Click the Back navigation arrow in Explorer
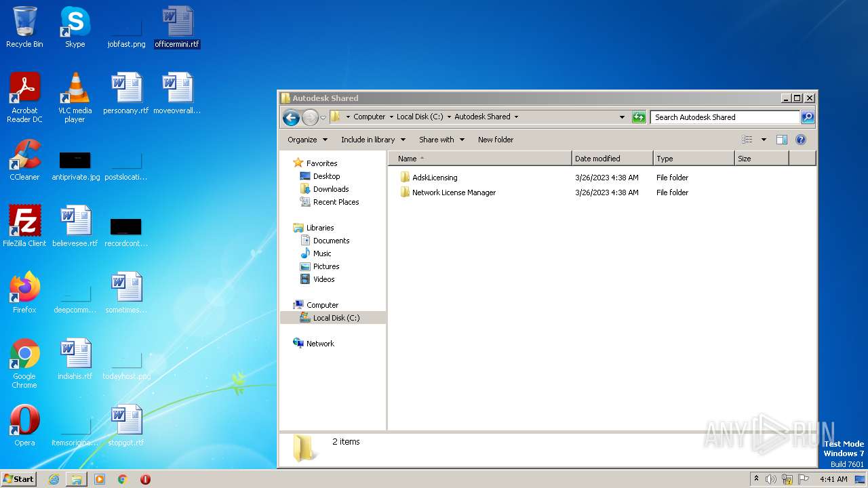The width and height of the screenshot is (868, 488). 292,117
